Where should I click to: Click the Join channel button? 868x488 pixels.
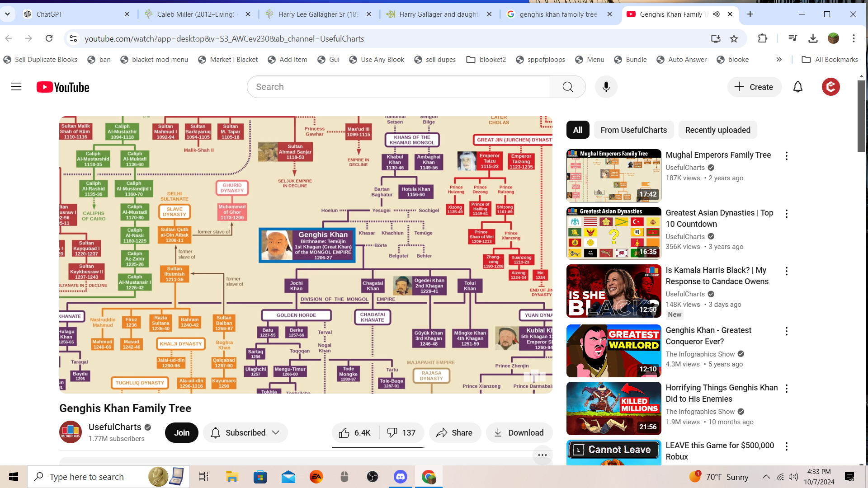pos(182,433)
